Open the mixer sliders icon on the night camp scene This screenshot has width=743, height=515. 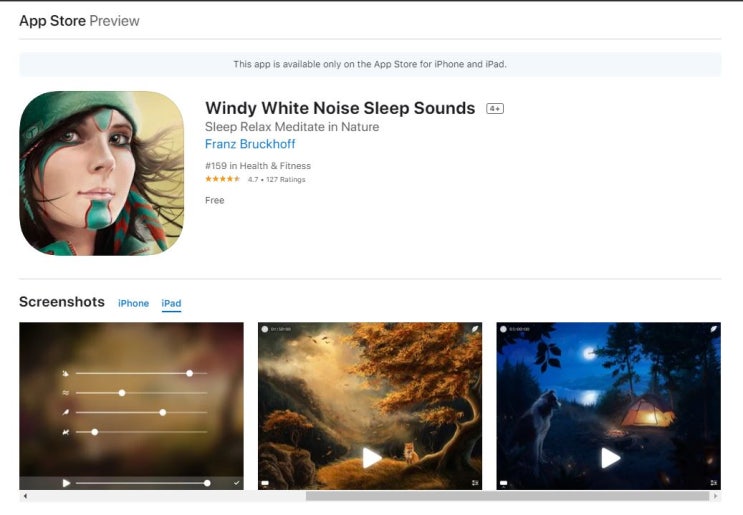click(x=713, y=483)
